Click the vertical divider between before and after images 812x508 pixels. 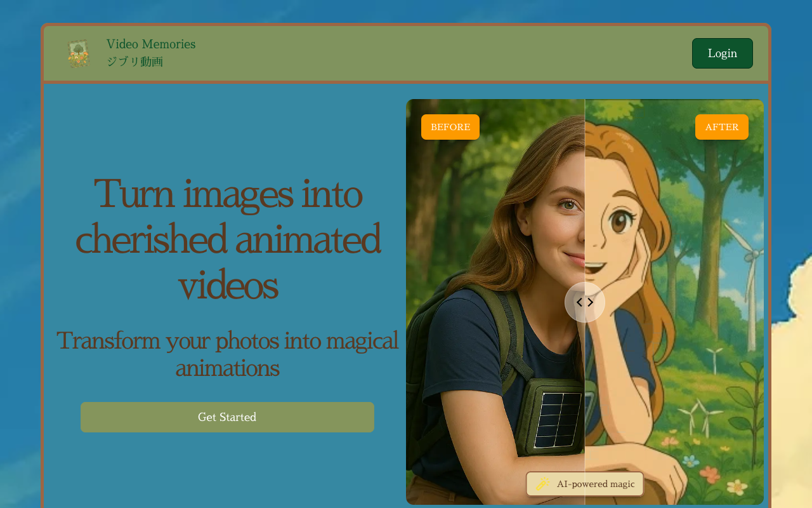tap(585, 190)
